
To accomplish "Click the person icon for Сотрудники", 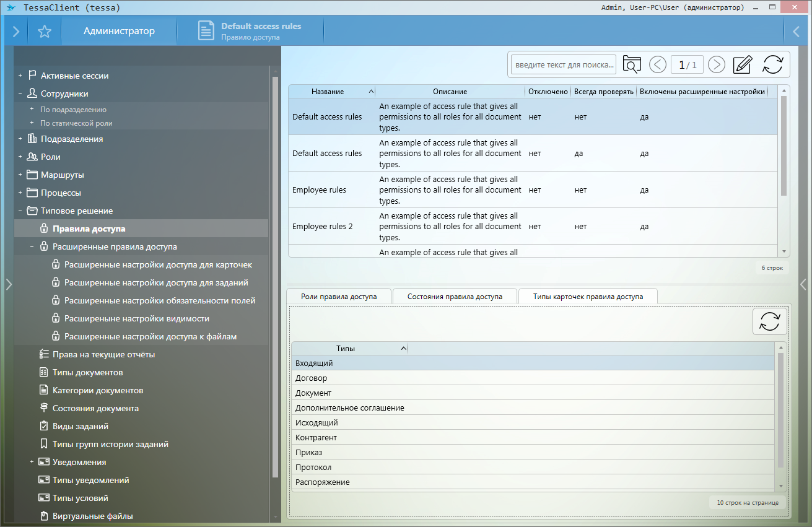I will [32, 94].
